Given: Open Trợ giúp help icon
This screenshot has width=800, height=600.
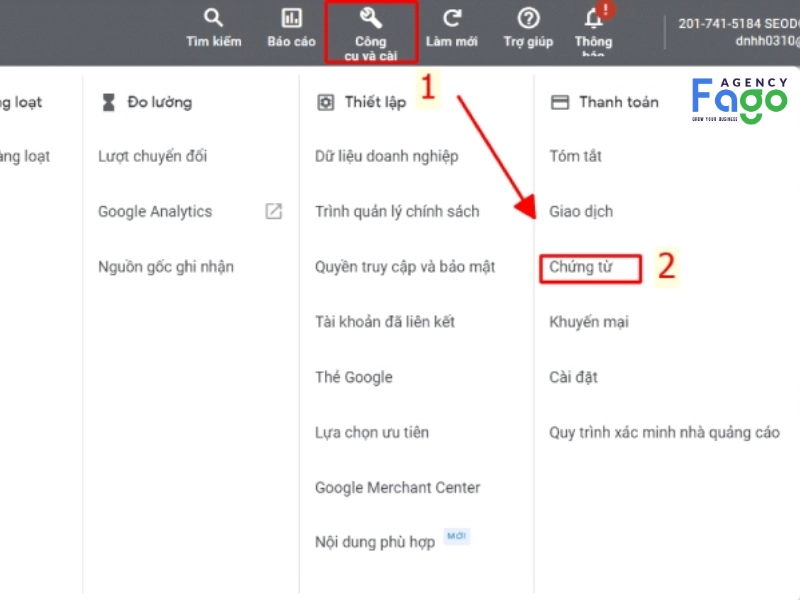Looking at the screenshot, I should [527, 17].
